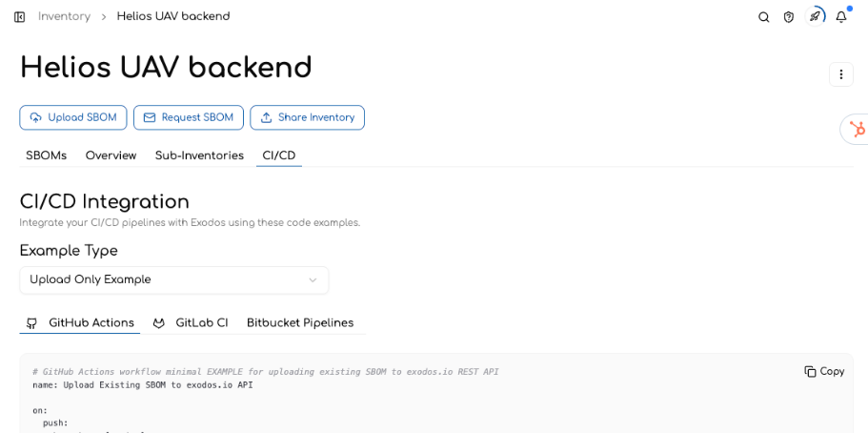This screenshot has height=433, width=868.
Task: Click the shield help icon
Action: point(788,17)
